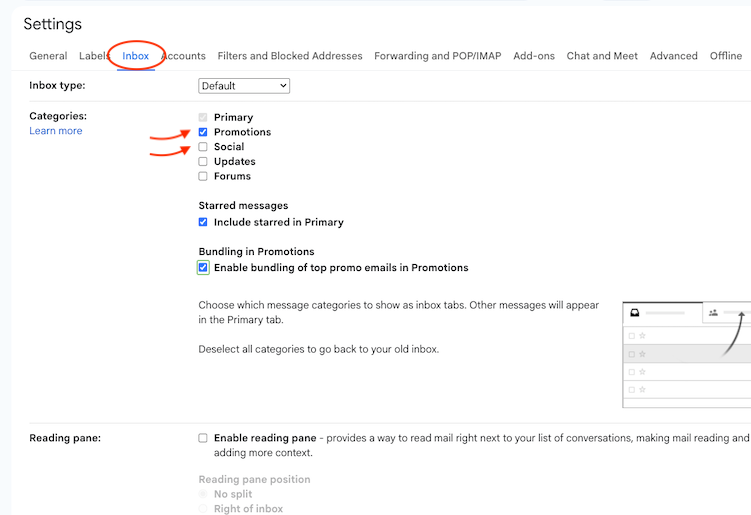Disable bundling of top promo emails
Viewport: 751px width, 515px height.
click(x=203, y=268)
